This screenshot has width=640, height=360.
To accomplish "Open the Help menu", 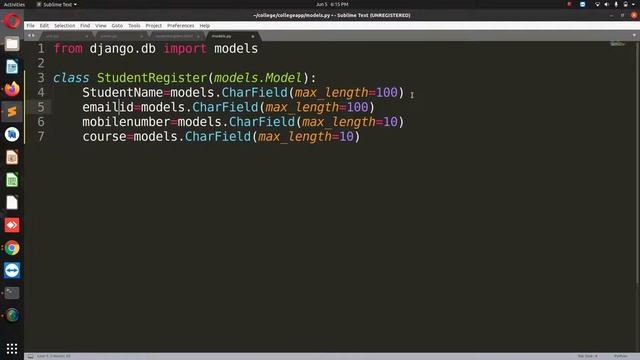I will coord(204,25).
